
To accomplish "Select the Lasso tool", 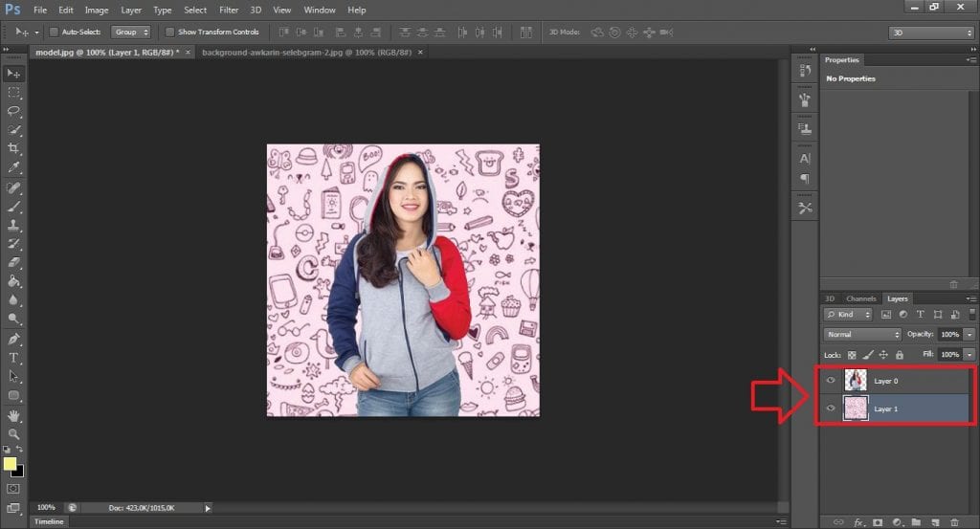I will pyautogui.click(x=13, y=111).
